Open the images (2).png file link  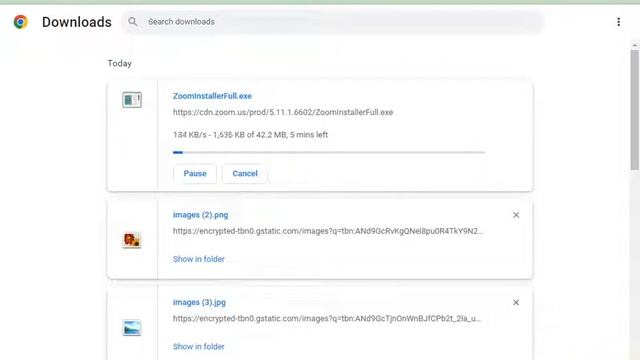click(x=200, y=215)
